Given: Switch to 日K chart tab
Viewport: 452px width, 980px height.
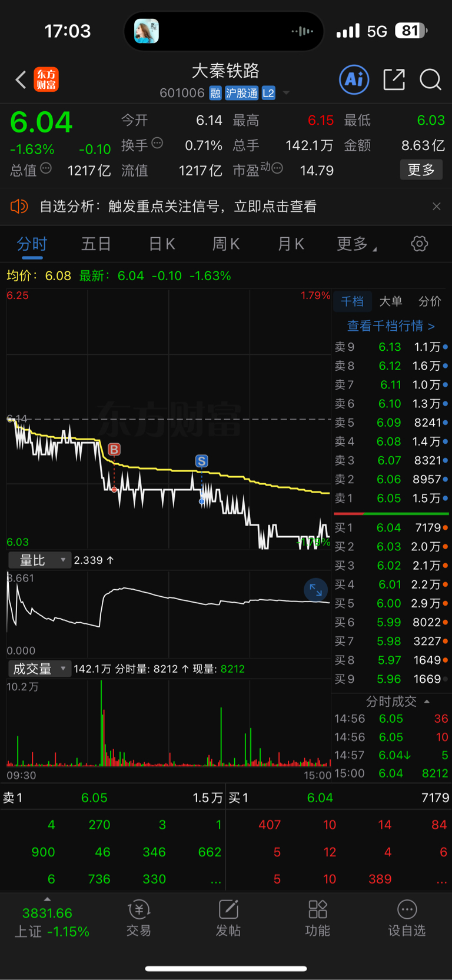Looking at the screenshot, I should (162, 244).
